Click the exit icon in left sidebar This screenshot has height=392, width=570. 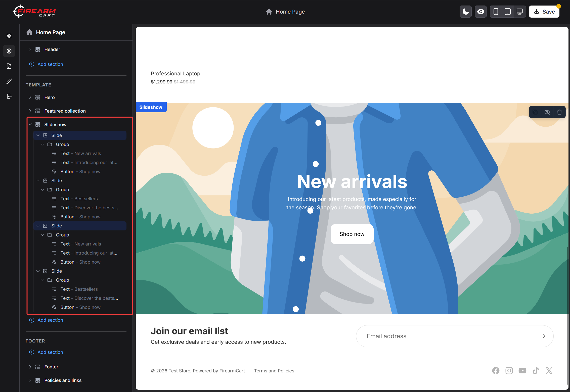click(9, 96)
